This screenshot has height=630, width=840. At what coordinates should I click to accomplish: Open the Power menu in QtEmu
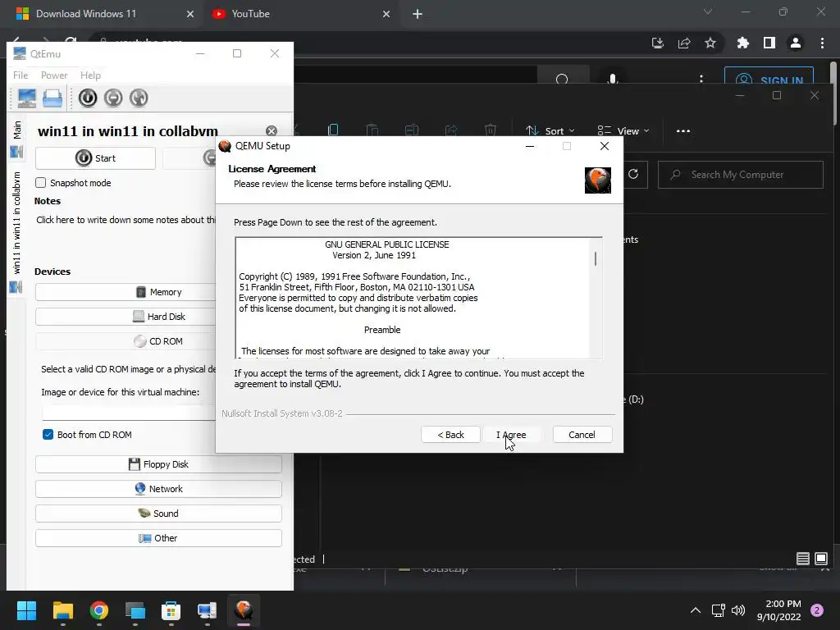pos(54,75)
